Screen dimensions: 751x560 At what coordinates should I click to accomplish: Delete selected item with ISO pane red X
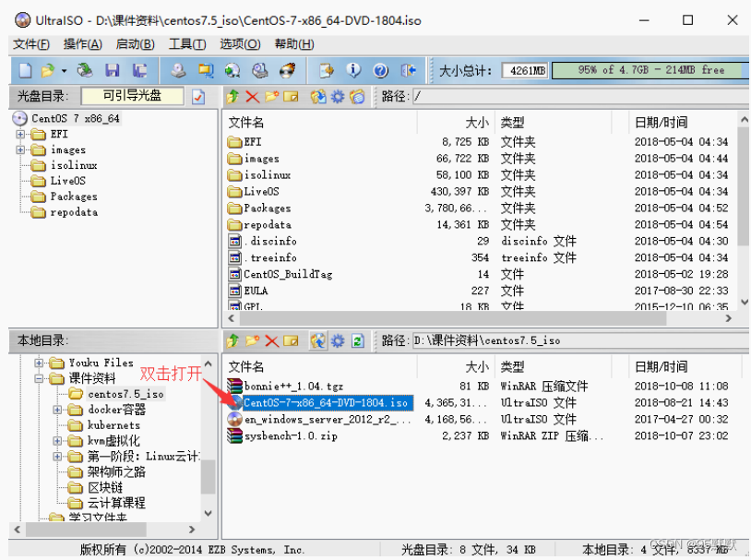click(253, 97)
